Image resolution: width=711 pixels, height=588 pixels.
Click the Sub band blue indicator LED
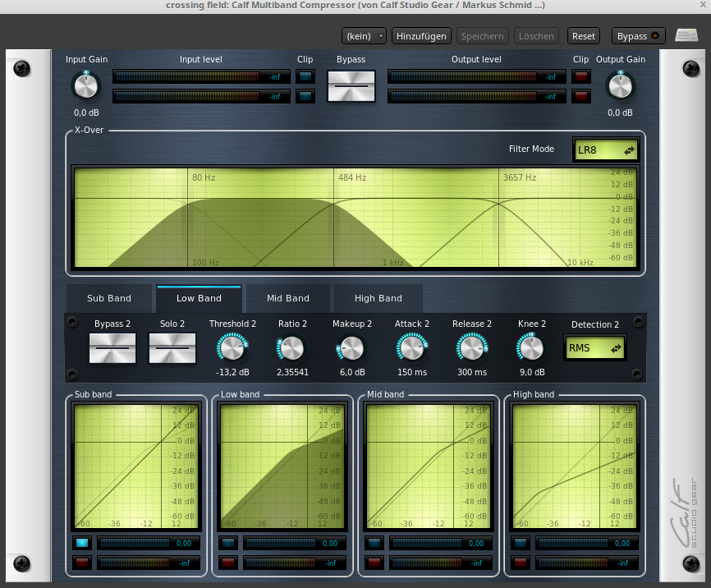pyautogui.click(x=82, y=543)
